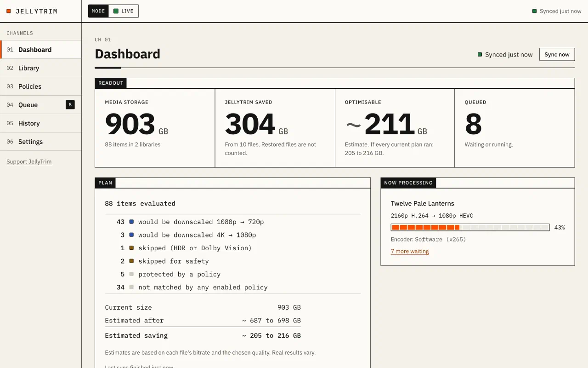The width and height of the screenshot is (588, 368).
Task: Click the 'Estimated saving' row label
Action: [x=136, y=335]
